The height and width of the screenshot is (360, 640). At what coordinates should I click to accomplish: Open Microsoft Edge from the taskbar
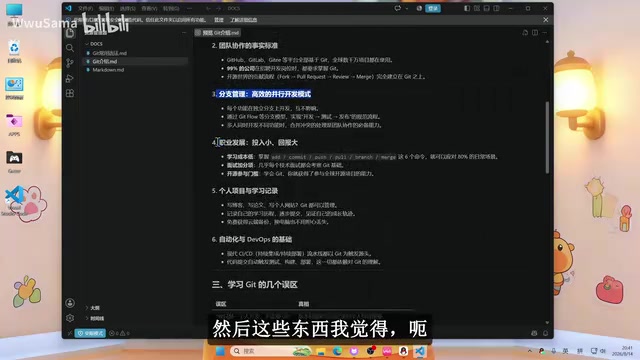[337, 351]
